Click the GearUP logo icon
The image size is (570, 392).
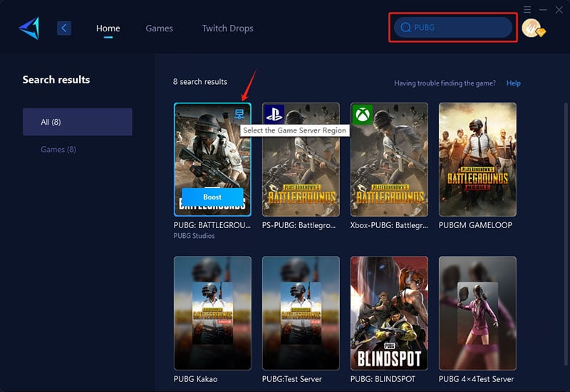tap(29, 28)
